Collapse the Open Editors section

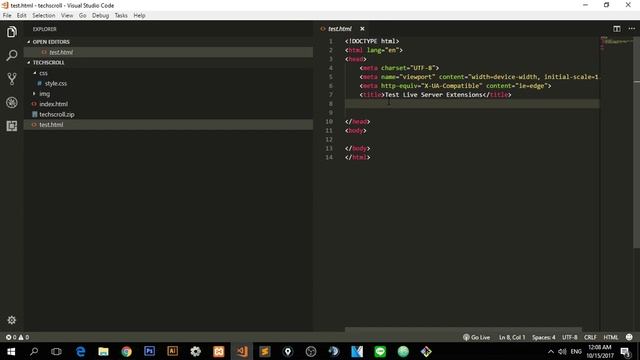[51, 42]
